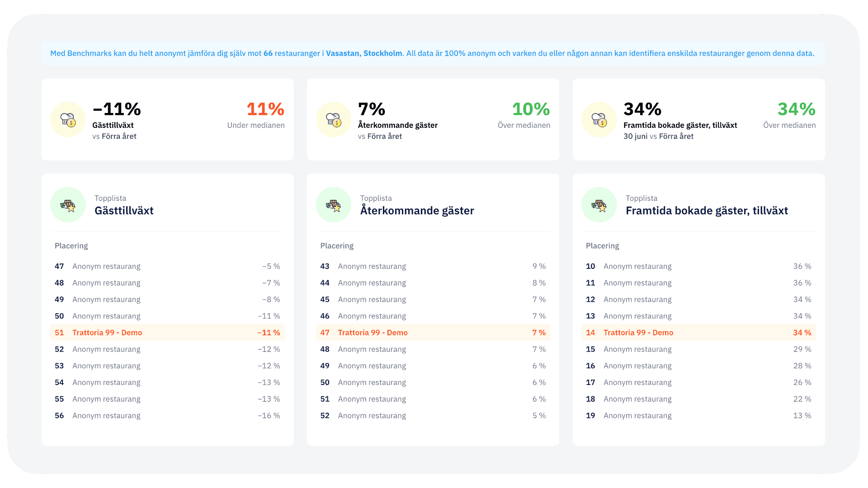Click the green topplista icon for Gästtillväxt
The height and width of the screenshot is (488, 868).
(68, 205)
